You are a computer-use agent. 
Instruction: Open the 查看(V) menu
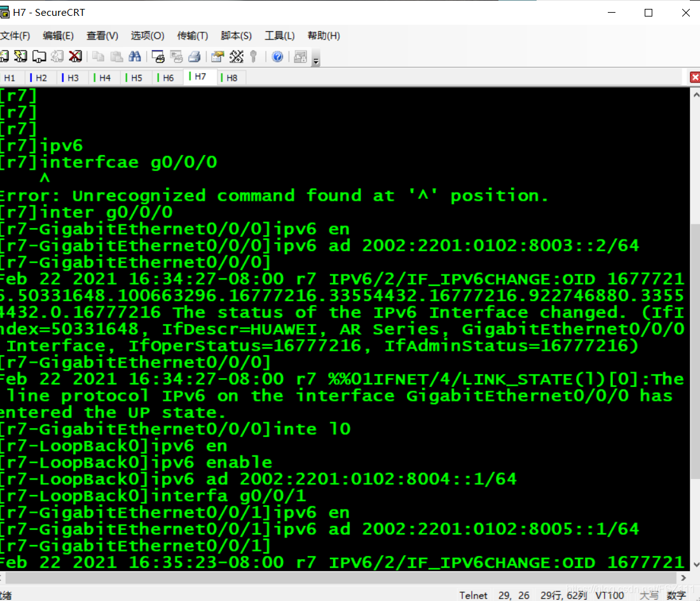[x=102, y=36]
